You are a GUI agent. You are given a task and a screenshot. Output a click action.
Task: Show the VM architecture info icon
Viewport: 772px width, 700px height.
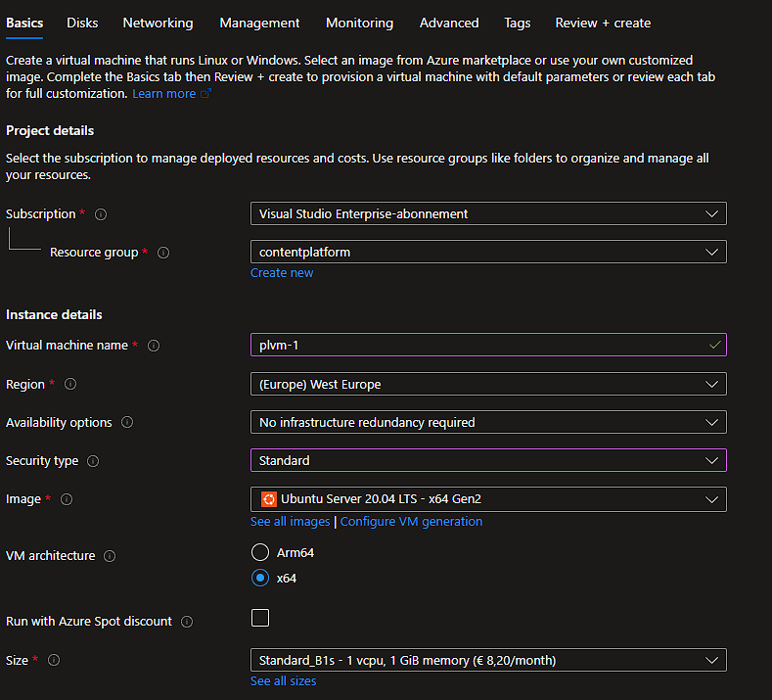110,556
